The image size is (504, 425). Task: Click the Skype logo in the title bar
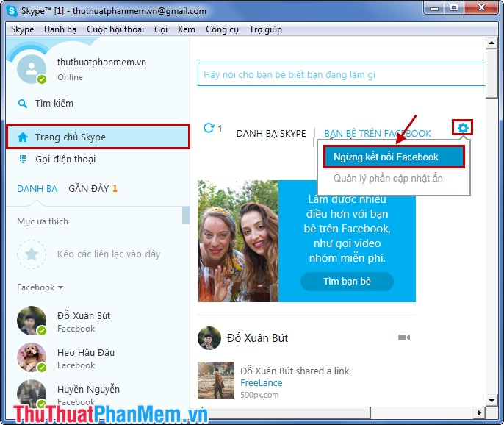tap(12, 10)
